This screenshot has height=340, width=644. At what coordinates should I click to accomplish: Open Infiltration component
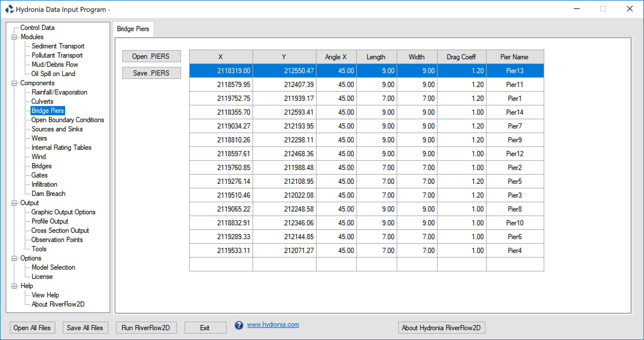tap(44, 184)
